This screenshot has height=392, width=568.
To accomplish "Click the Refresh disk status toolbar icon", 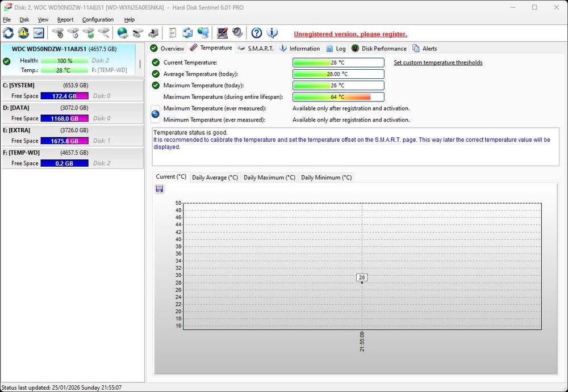I will [8, 33].
